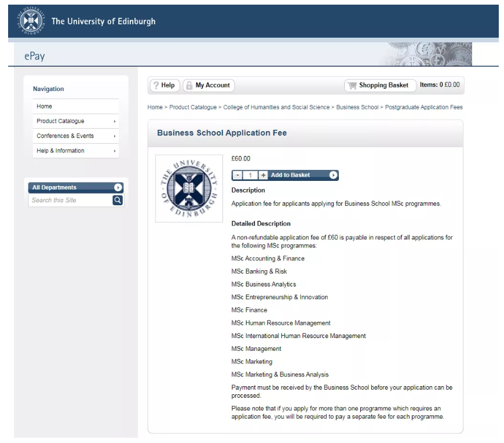The width and height of the screenshot is (504, 443).
Task: Click the Items: 0 £0.00 basket total
Action: (440, 85)
